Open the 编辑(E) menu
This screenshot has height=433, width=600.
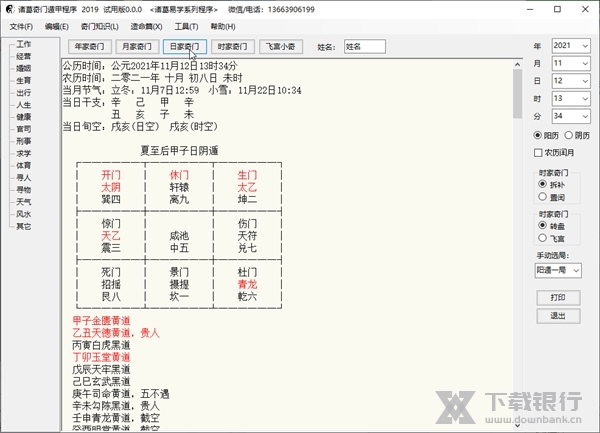click(56, 26)
